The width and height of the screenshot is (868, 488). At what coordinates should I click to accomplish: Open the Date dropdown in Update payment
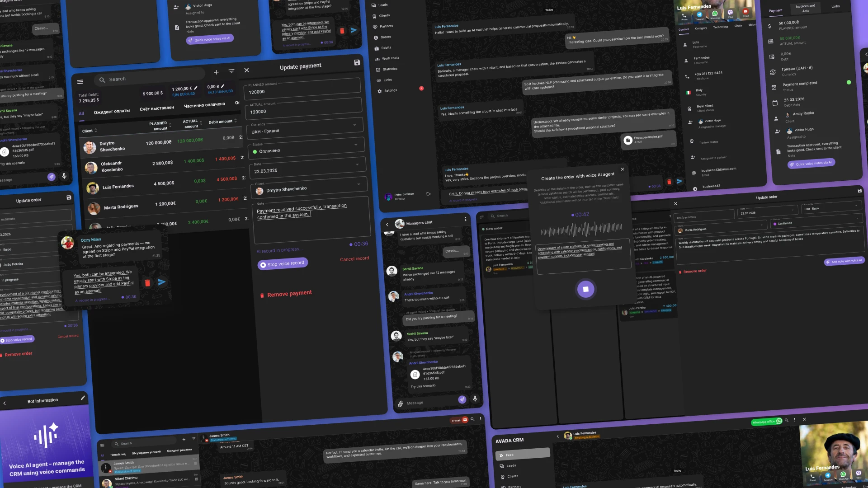[307, 168]
